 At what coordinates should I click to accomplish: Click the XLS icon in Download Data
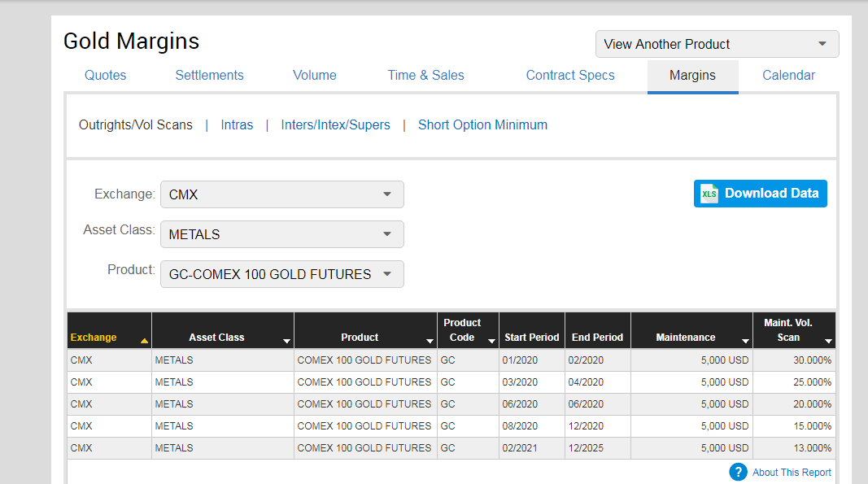pyautogui.click(x=709, y=194)
